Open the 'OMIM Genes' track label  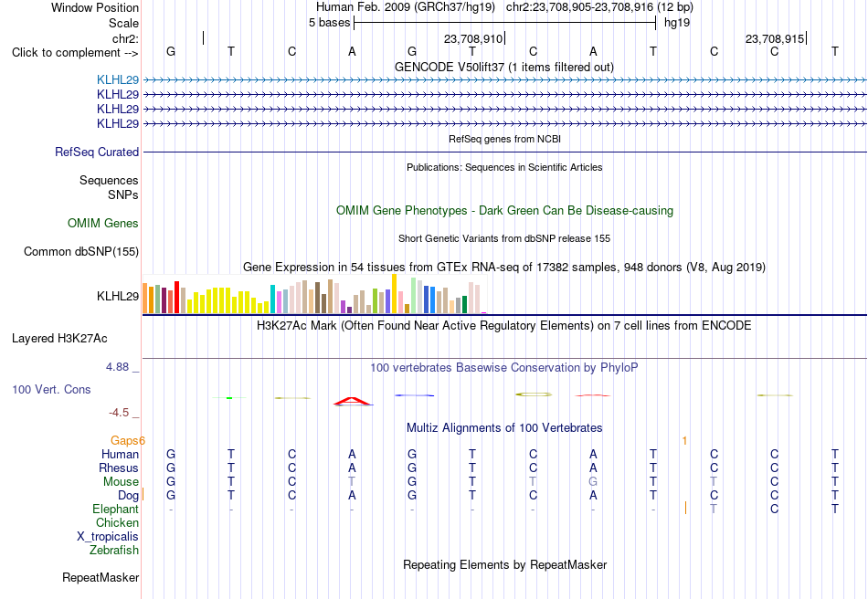pyautogui.click(x=103, y=223)
